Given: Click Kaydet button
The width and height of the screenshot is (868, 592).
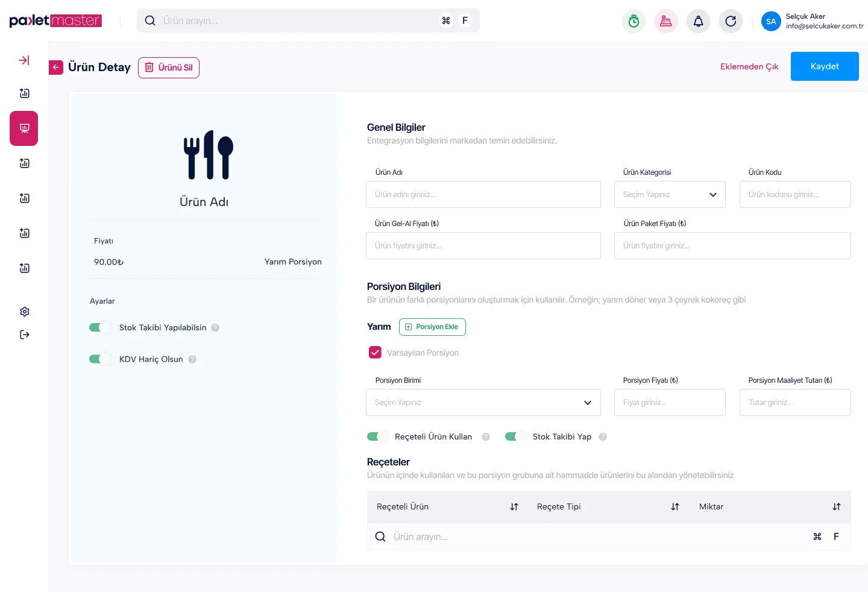Looking at the screenshot, I should (825, 66).
